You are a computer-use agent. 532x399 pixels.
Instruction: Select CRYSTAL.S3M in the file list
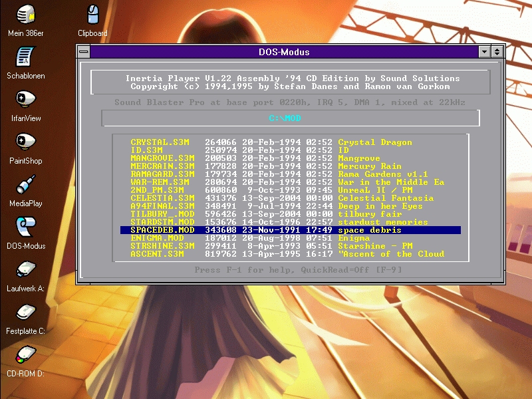291,142
